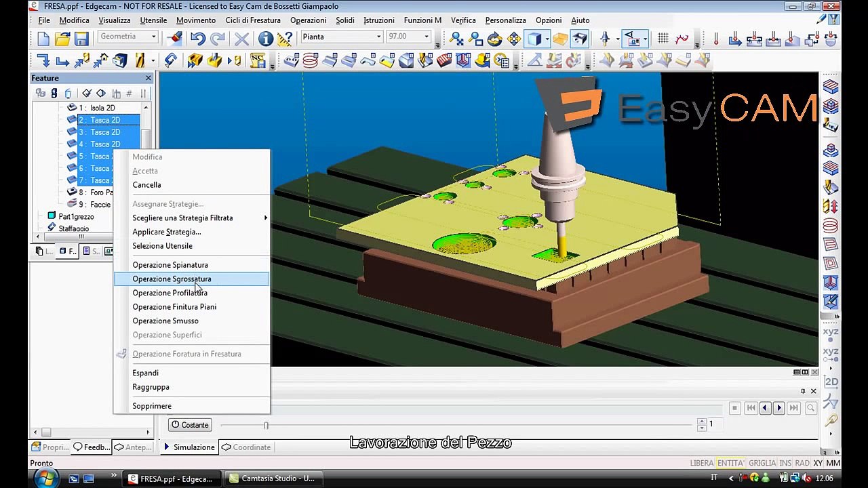868x488 pixels.
Task: Select Cancella in the context menu
Action: 191,184
